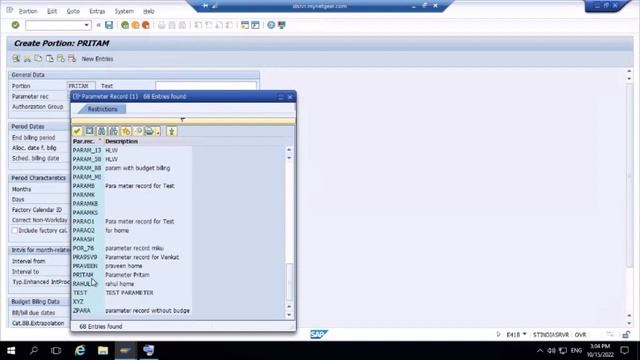Click the red Cancel icon
This screenshot has width=640, height=360.
click(145, 25)
